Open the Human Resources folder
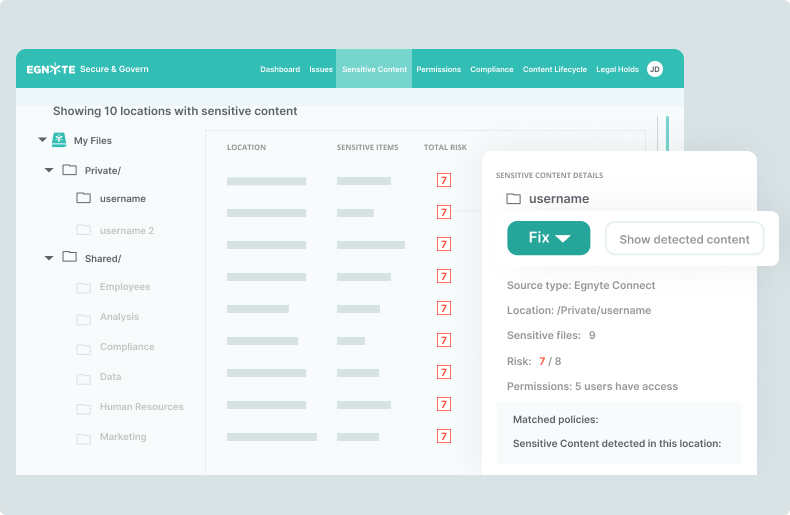The height and width of the screenshot is (515, 790). 141,407
